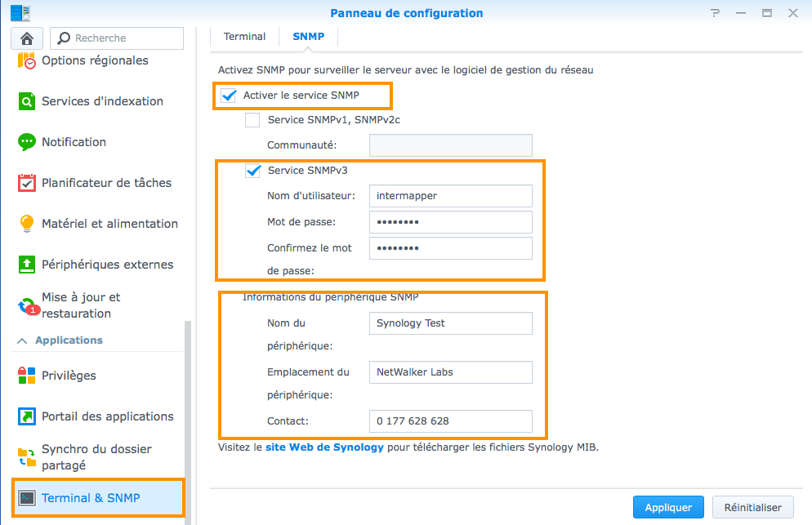Open the Notification settings
Viewport: 812px width, 525px height.
[73, 142]
